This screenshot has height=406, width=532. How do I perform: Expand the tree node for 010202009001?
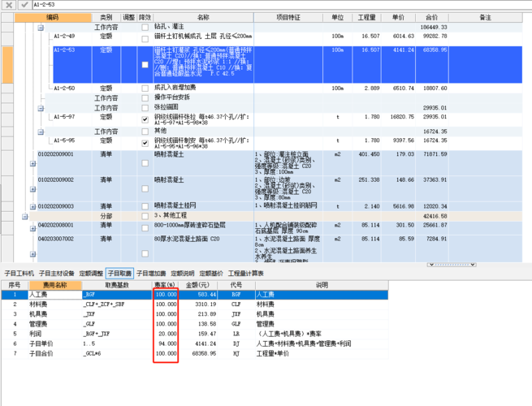coord(33,163)
